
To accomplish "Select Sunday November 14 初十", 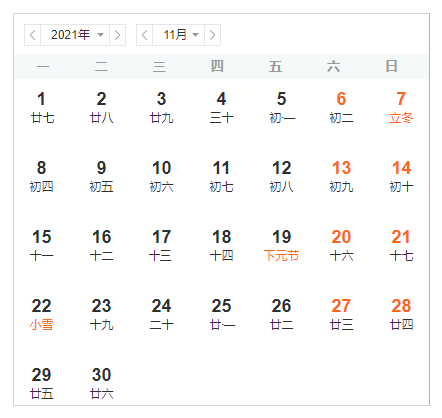I will 401,177.
